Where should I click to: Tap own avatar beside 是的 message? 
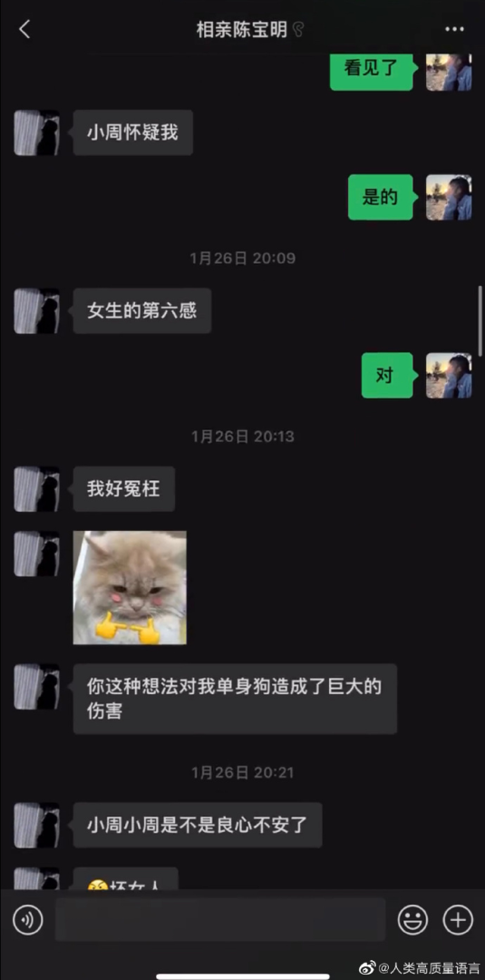449,197
